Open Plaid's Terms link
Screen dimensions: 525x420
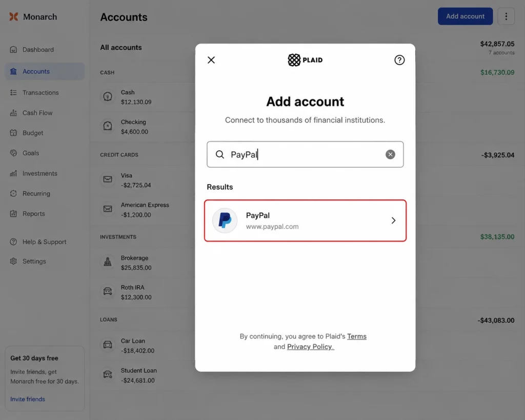[x=357, y=336]
